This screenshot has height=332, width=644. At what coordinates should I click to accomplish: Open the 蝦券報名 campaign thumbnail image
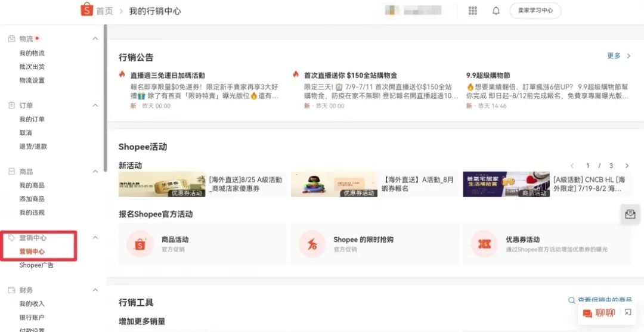point(334,184)
